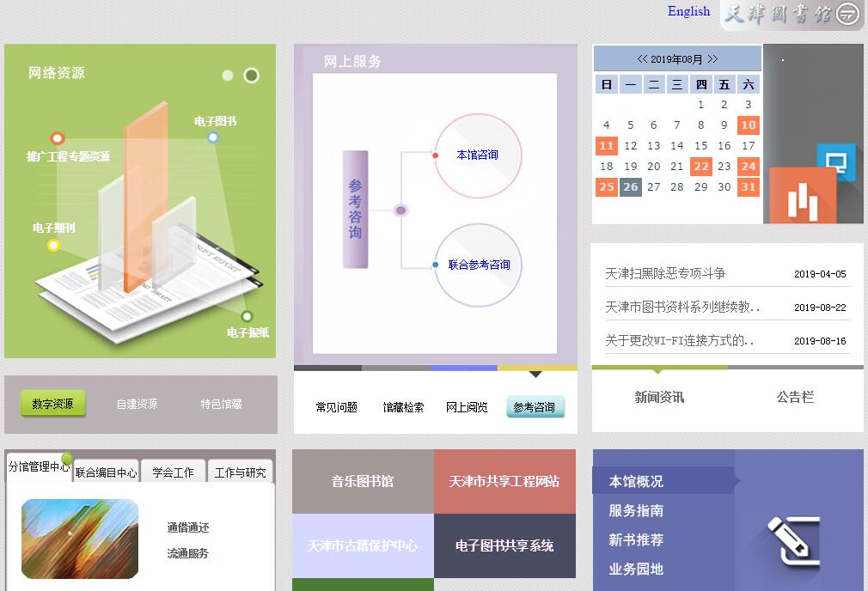Viewport: 868px width, 591px height.
Task: Open the orange bar chart icon
Action: click(803, 198)
